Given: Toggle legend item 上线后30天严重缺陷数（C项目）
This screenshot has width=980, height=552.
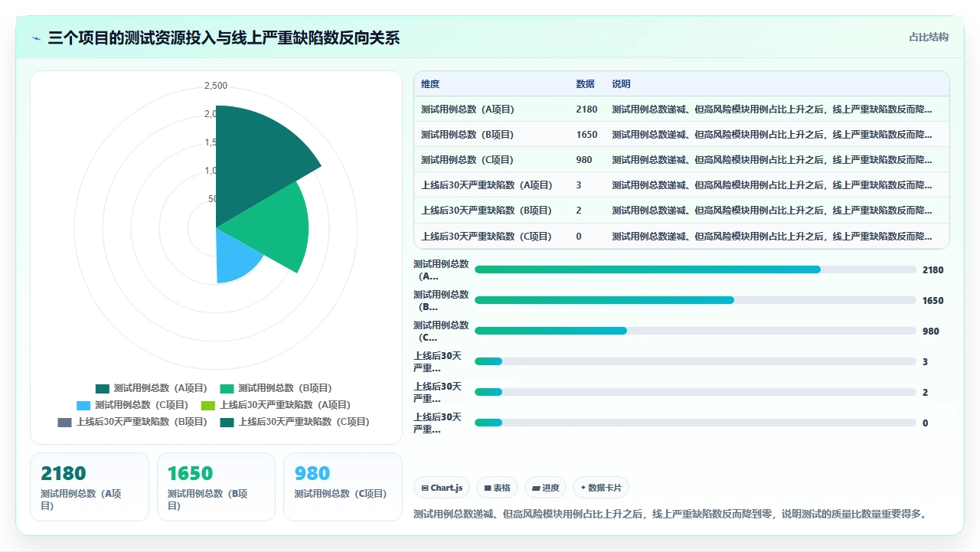Looking at the screenshot, I should [x=295, y=422].
